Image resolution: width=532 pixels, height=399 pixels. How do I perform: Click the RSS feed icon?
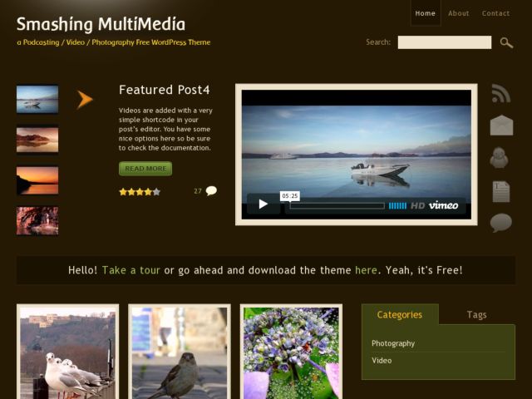coord(501,94)
